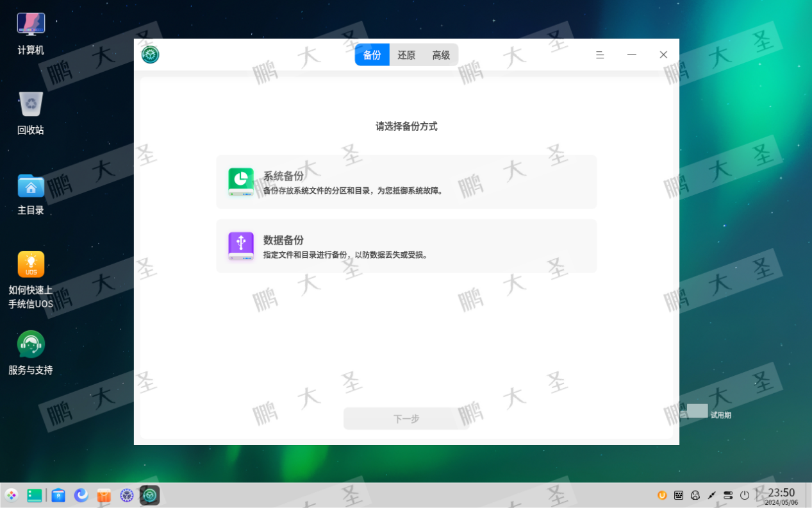Open the power button in tray
Screen dimensions: 812x508
[745, 495]
